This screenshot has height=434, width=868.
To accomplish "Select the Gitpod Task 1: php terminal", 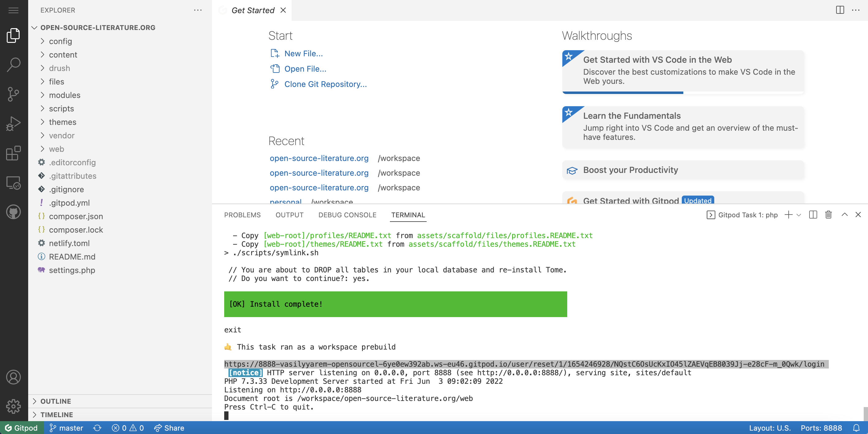I will (x=742, y=215).
